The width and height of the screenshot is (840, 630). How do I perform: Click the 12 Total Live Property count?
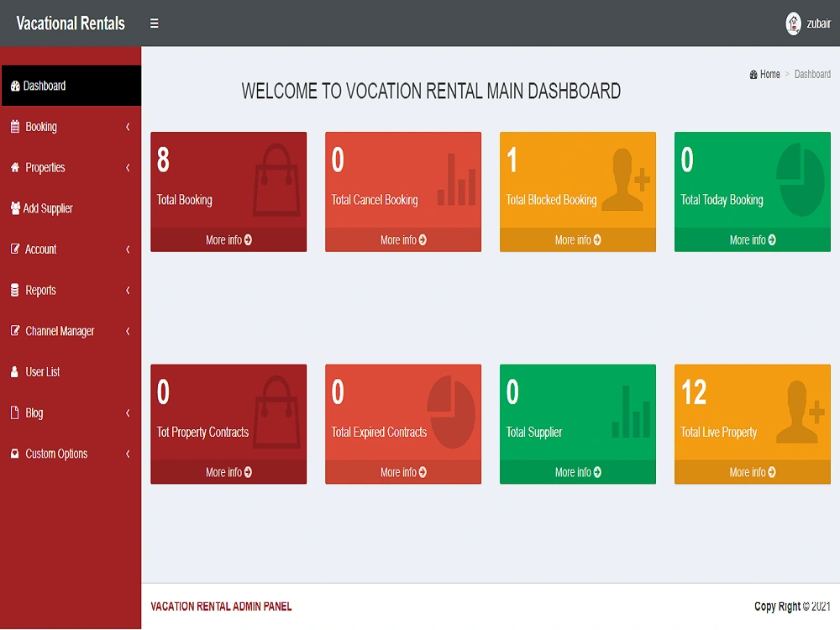point(694,392)
